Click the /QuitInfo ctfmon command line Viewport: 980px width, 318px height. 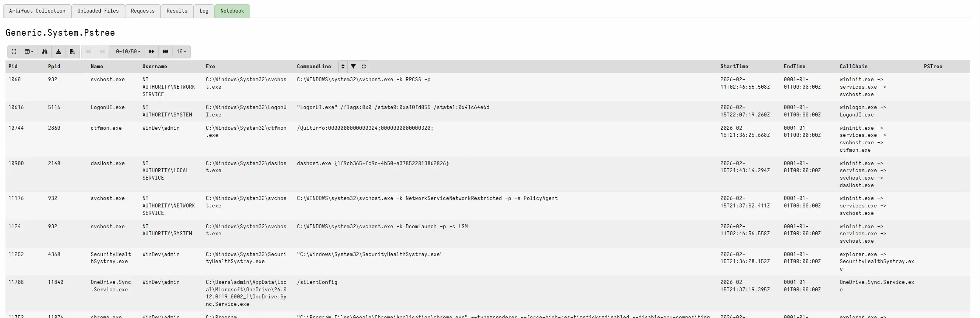coord(365,128)
